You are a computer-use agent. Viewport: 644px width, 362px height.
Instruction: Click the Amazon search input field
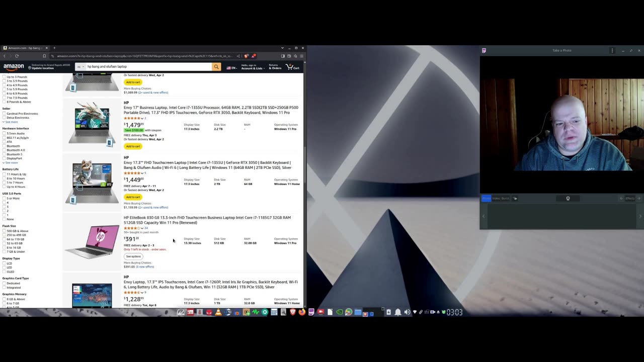pyautogui.click(x=148, y=66)
